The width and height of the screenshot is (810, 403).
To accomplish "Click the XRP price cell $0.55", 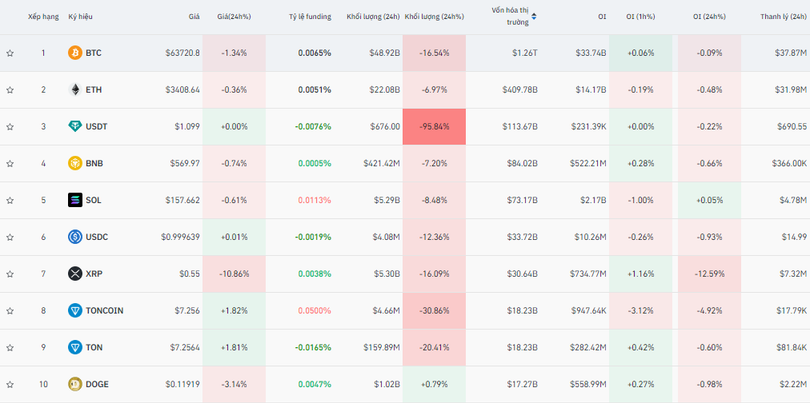I will (189, 273).
